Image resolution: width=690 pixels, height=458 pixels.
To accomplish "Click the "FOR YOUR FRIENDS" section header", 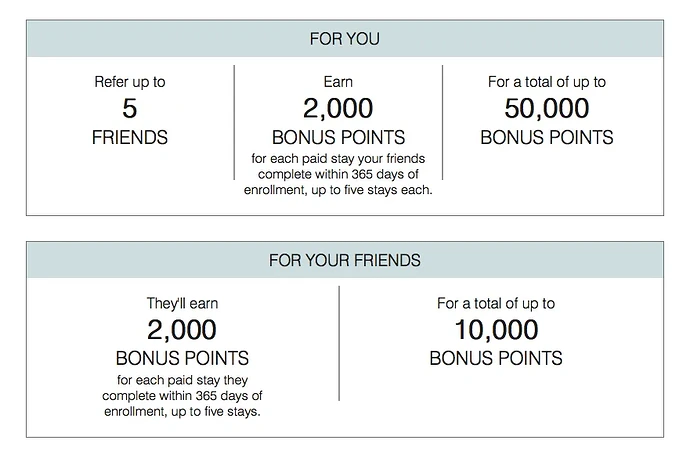I will coord(345,260).
